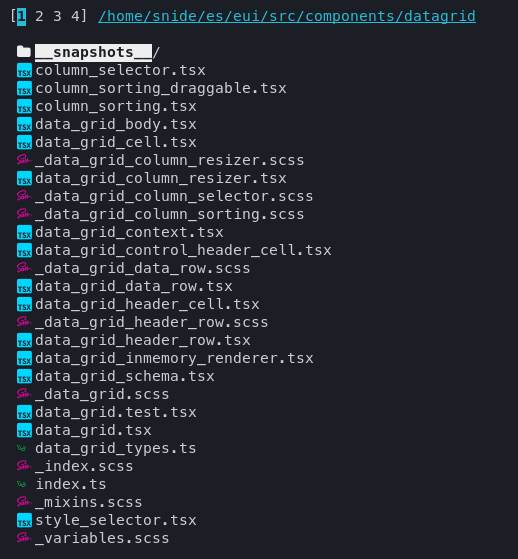Switch to context tab 4
This screenshot has height=559, width=518.
(75, 16)
